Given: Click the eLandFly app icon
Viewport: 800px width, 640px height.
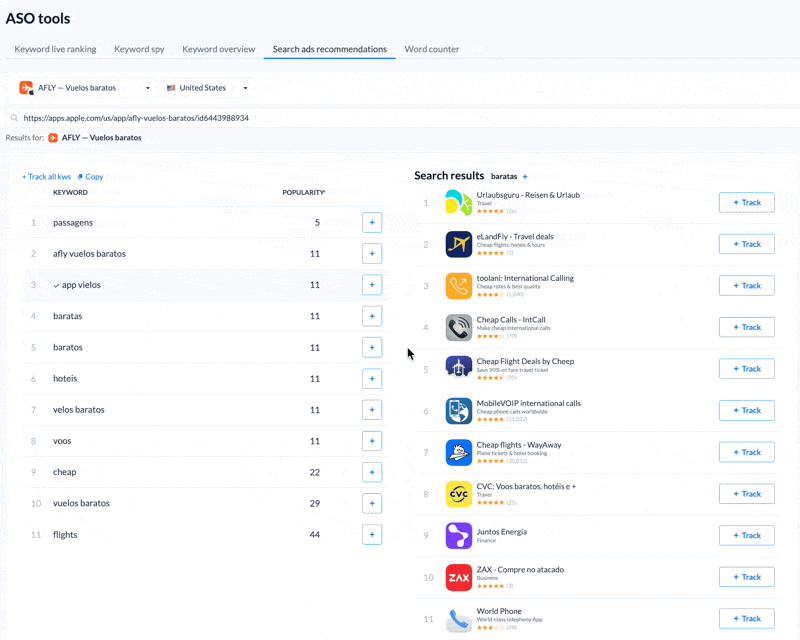Looking at the screenshot, I should (x=458, y=244).
